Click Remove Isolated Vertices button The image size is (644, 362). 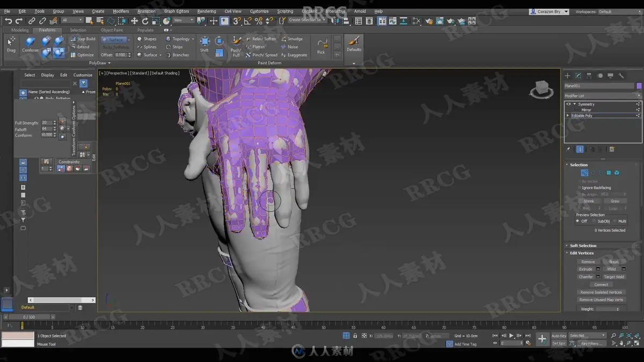pos(601,292)
